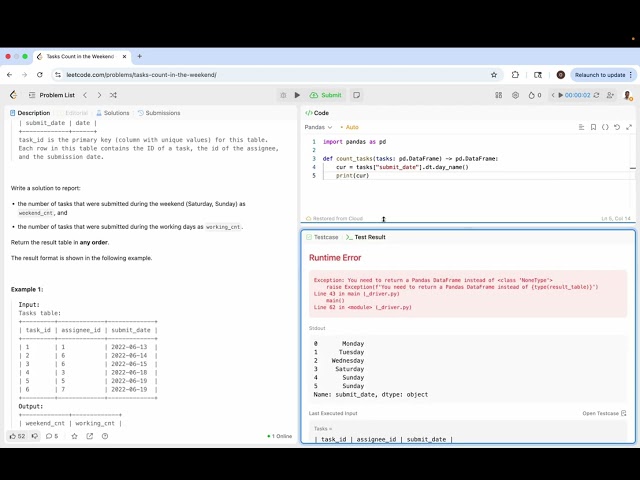Click the Open Testcase link
Screen dimensions: 640x480
[x=604, y=413]
